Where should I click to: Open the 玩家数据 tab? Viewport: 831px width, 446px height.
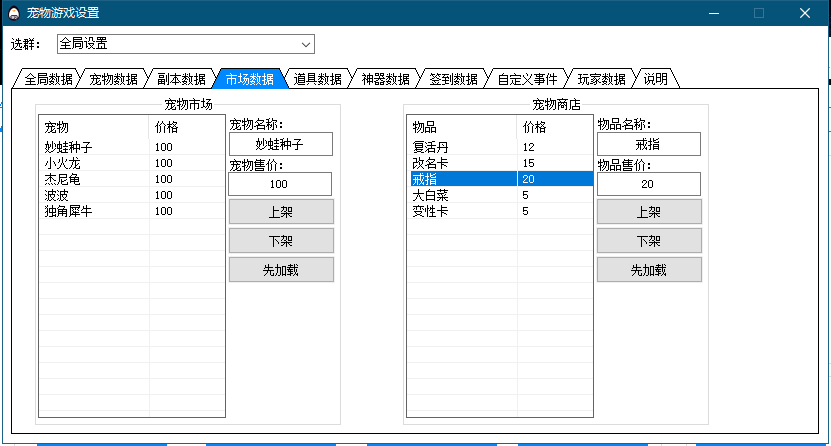click(601, 79)
